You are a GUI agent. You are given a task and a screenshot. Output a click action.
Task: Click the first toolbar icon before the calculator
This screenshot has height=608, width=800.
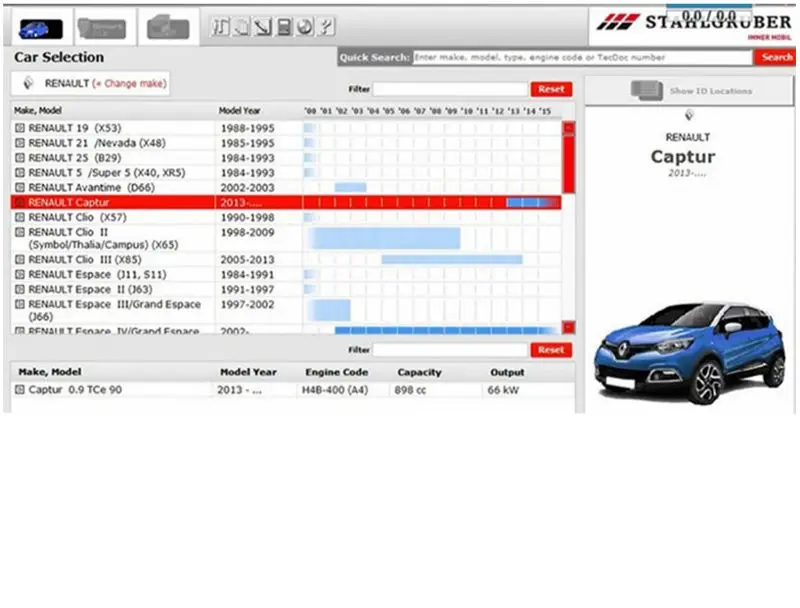(220, 27)
